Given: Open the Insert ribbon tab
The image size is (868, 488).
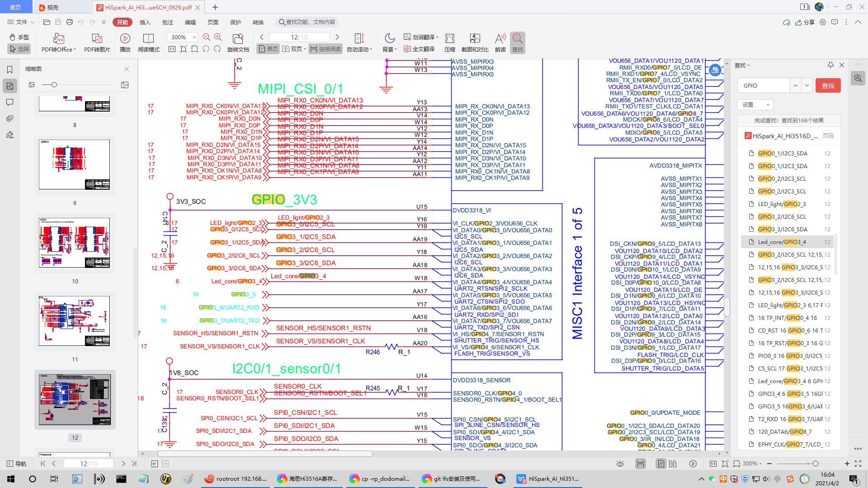Looking at the screenshot, I should (x=145, y=22).
